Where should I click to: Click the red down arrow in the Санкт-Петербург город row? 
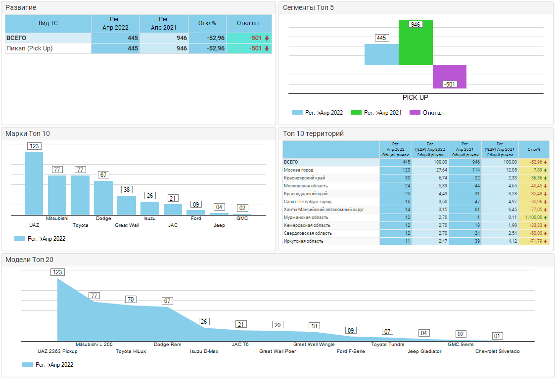545,202
